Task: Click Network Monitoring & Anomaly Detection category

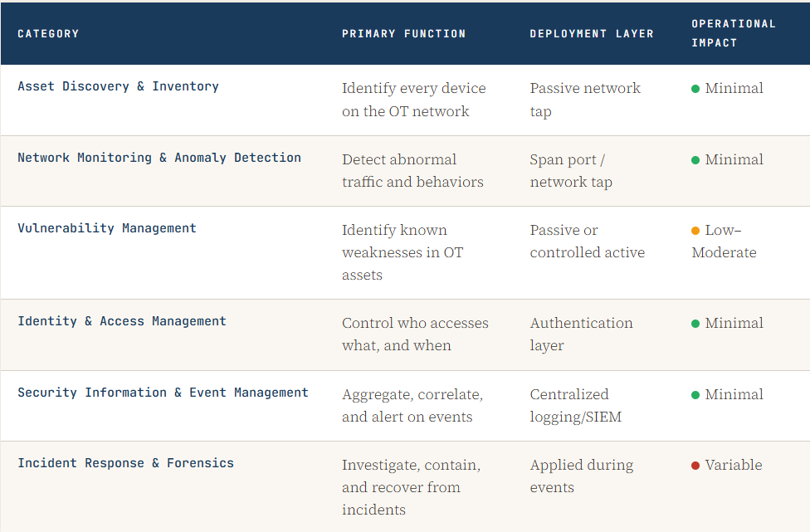Action: click(159, 158)
